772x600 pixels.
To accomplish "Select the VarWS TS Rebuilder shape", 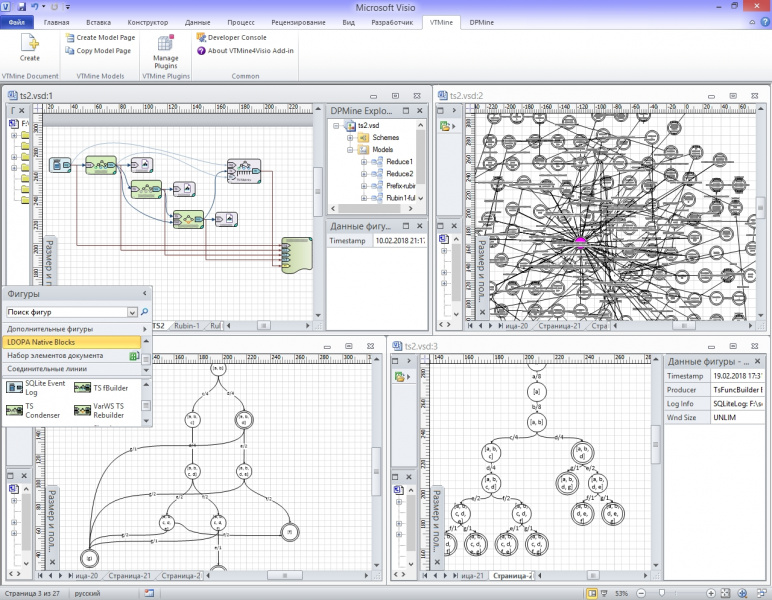I will (100, 411).
